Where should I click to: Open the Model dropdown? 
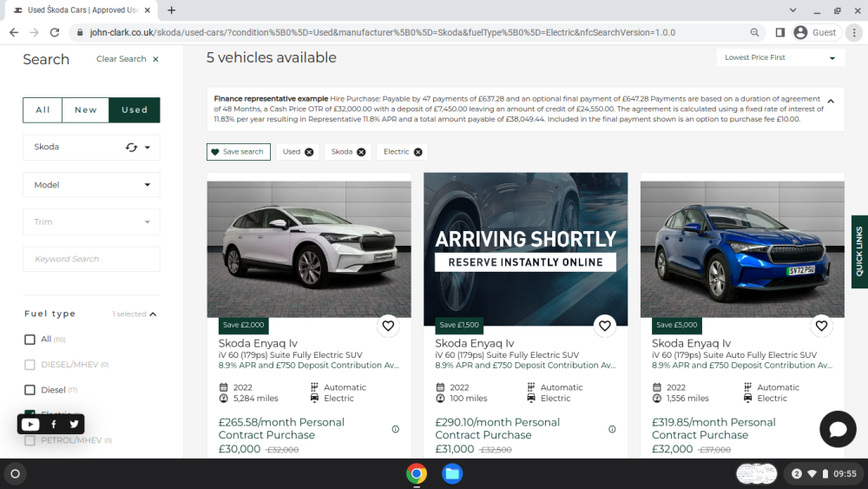click(x=91, y=185)
